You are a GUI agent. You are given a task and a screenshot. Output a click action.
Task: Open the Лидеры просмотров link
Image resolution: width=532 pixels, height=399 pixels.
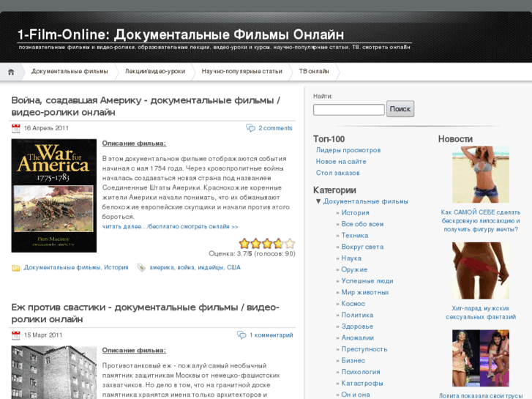pos(348,150)
